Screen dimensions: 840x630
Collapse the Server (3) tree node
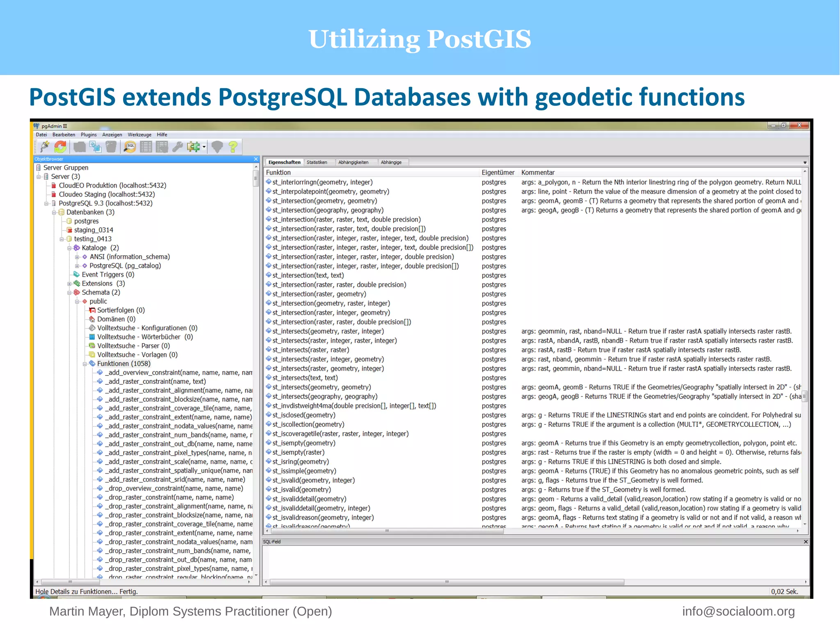coord(39,176)
